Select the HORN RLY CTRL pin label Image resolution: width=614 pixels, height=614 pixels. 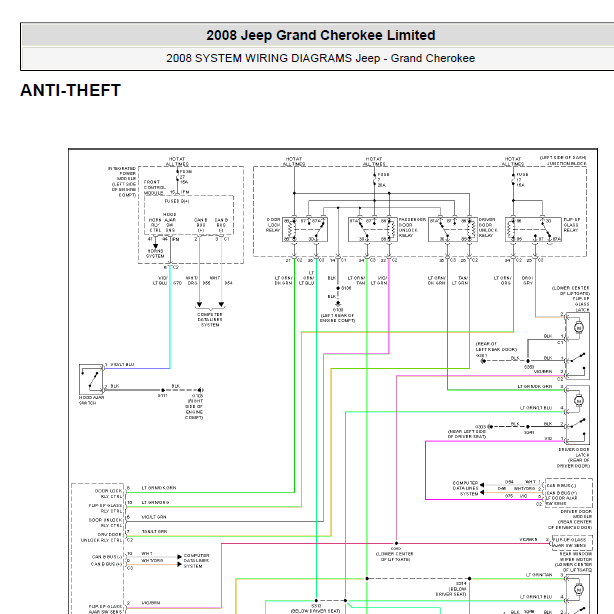pos(155,225)
